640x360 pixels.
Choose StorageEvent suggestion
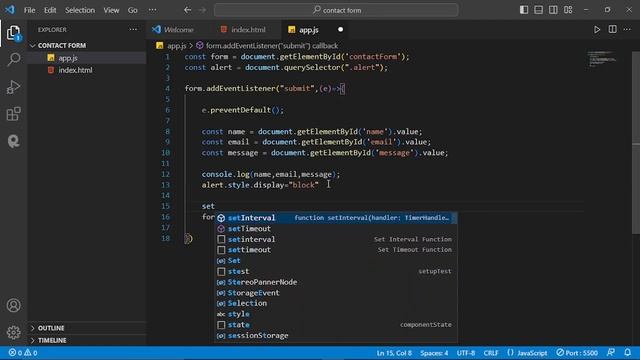click(x=336, y=293)
